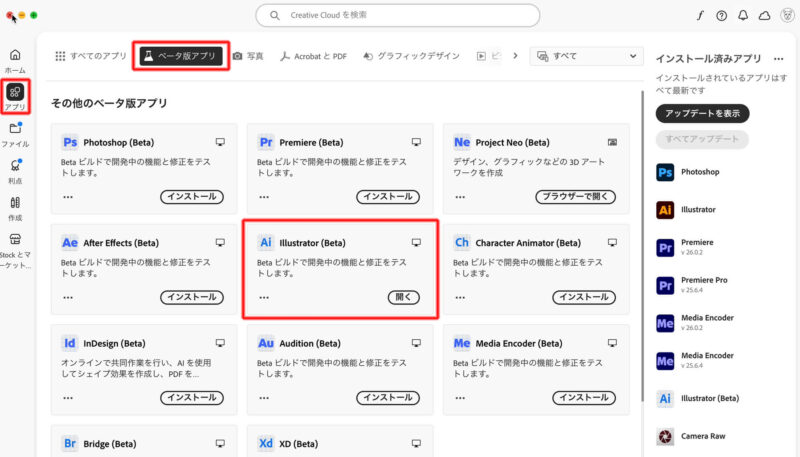Image resolution: width=800 pixels, height=457 pixels.
Task: Click the Photoshop (Beta) Ps card icon
Action: point(70,142)
